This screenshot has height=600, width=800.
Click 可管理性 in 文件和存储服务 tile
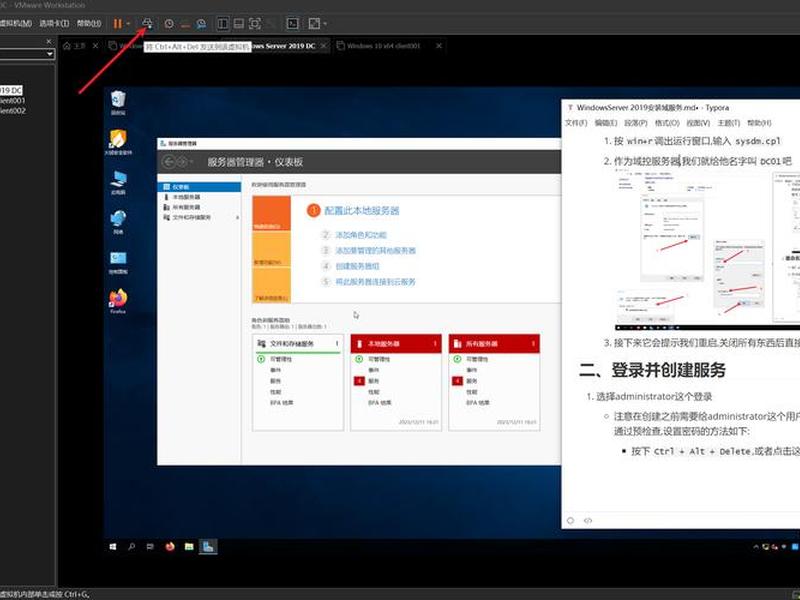click(281, 359)
